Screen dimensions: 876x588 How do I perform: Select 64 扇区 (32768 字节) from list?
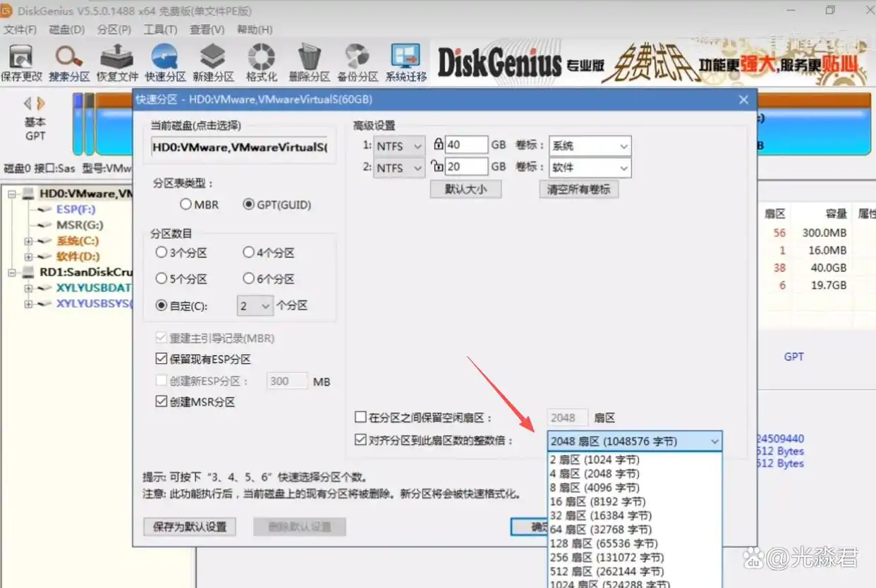tap(635, 529)
